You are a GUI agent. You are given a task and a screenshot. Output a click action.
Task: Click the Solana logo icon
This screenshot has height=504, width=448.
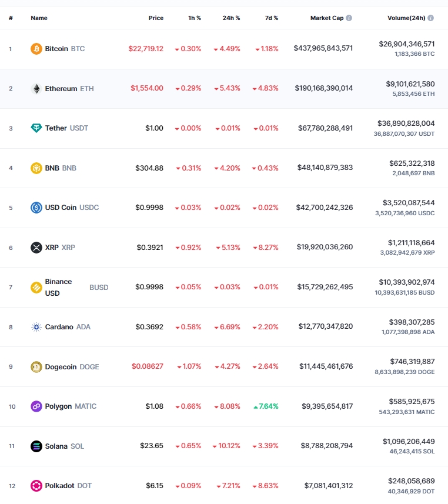point(36,446)
